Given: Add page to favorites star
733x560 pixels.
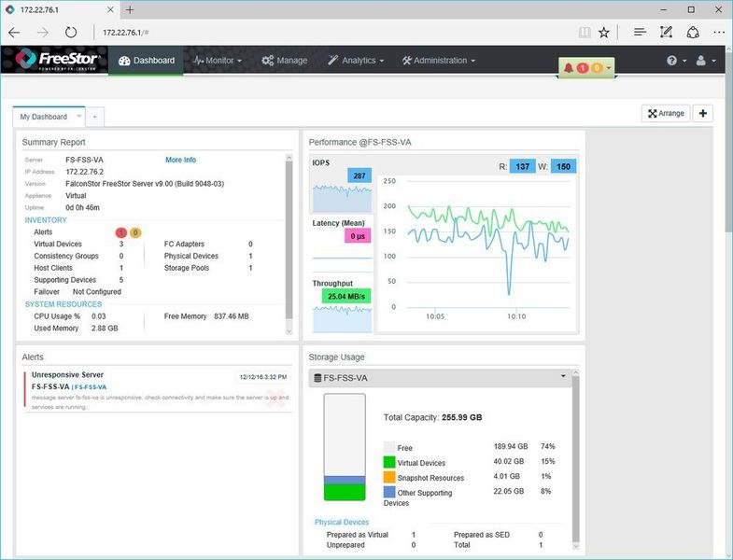Looking at the screenshot, I should [x=604, y=33].
